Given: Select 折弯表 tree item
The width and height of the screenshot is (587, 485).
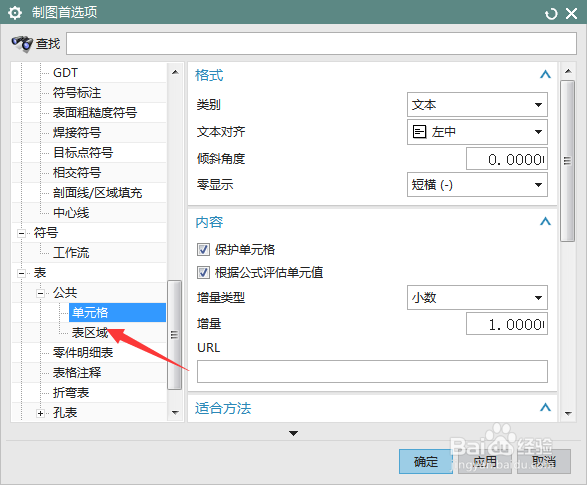Looking at the screenshot, I should tap(71, 393).
